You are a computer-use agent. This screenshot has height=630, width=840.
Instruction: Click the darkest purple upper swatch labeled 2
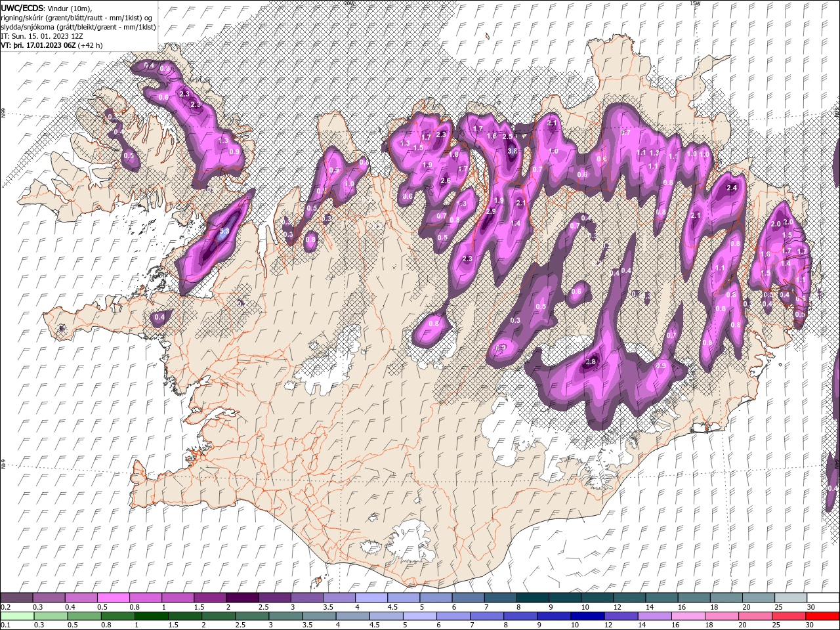(242, 598)
